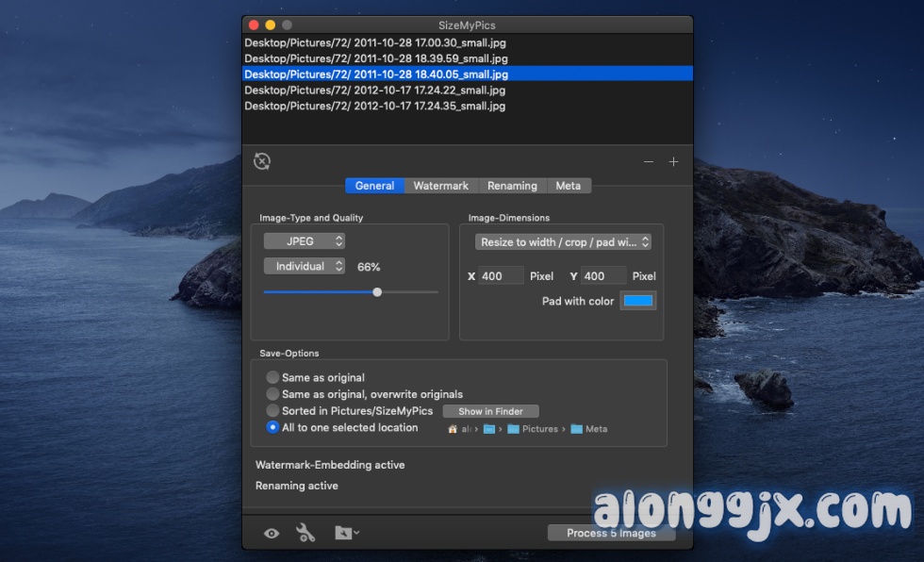Open the Renaming tab
Image resolution: width=924 pixels, height=562 pixels.
click(x=512, y=186)
